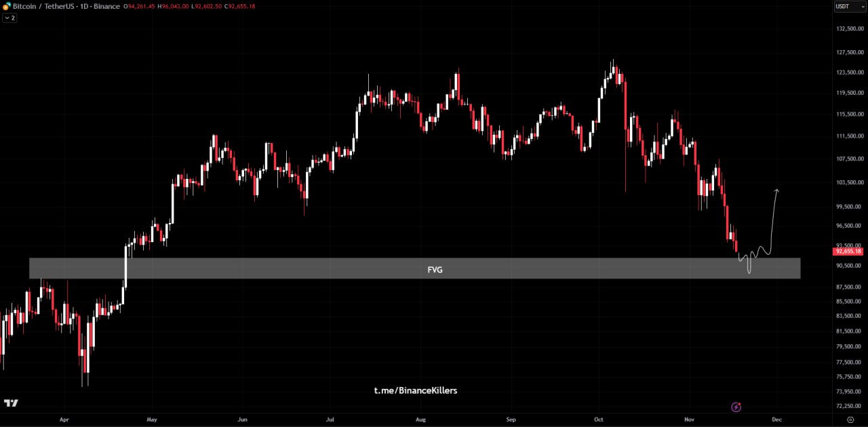Click the 103,500.00 price scale label
Image resolution: width=868 pixels, height=427 pixels.
point(850,182)
